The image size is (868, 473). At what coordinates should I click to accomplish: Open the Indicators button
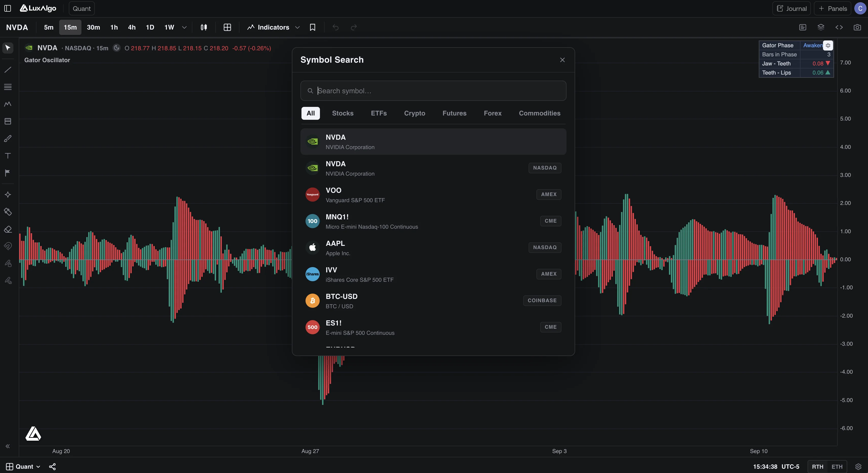tap(268, 27)
